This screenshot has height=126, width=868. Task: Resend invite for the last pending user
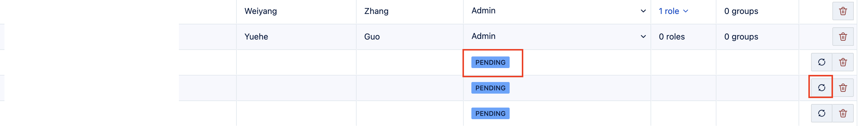coord(821,113)
